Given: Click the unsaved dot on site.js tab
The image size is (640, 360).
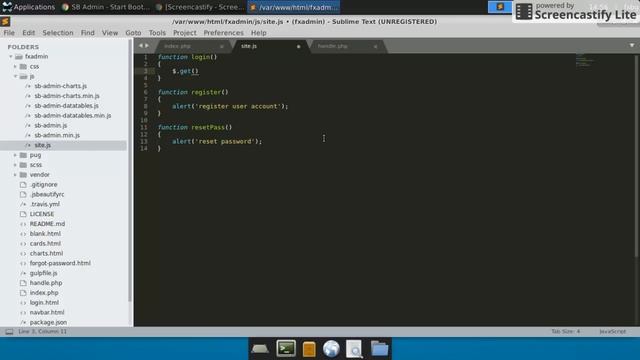Looking at the screenshot, I should [298, 47].
